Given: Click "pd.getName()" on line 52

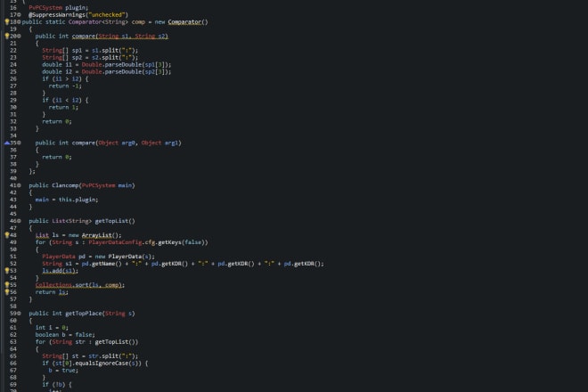Looking at the screenshot, I should click(102, 264).
